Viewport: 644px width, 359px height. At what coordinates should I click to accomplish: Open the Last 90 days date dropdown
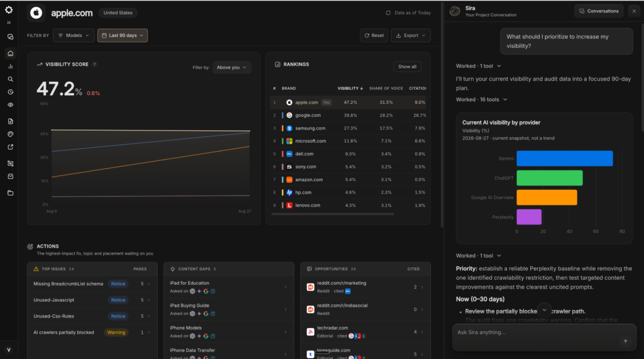[123, 35]
